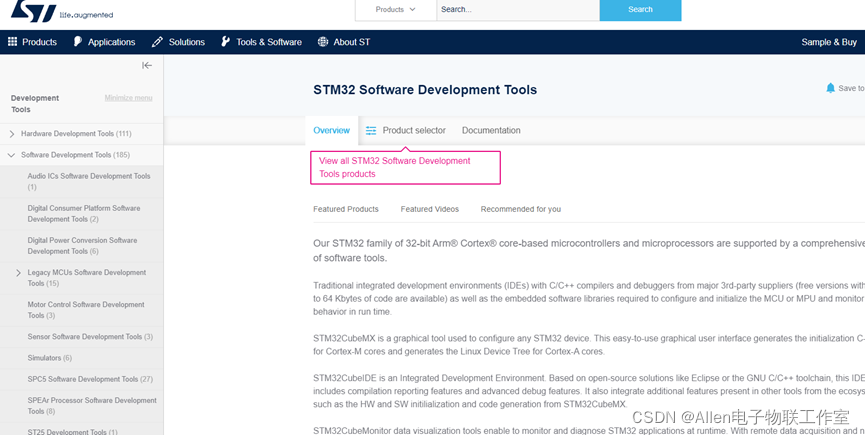Click the Tools & Software wrench icon
The image size is (865, 435).
click(226, 42)
